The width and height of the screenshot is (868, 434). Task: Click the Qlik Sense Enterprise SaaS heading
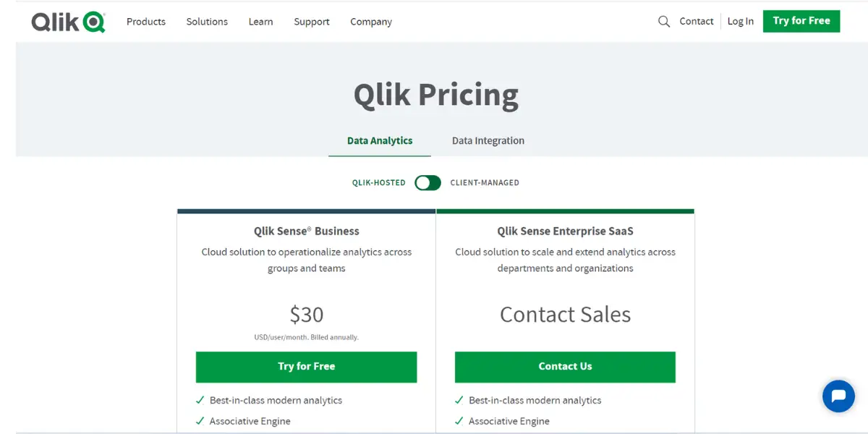point(565,231)
